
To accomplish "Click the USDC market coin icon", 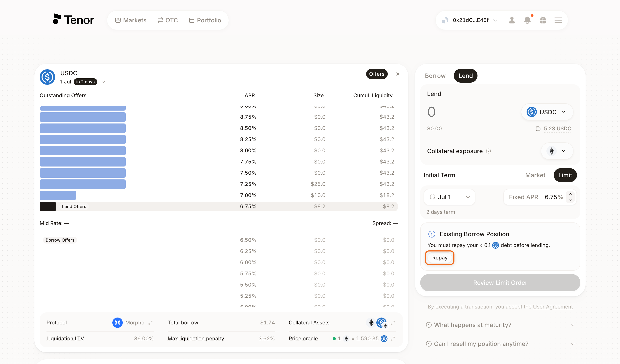I will coord(48,77).
